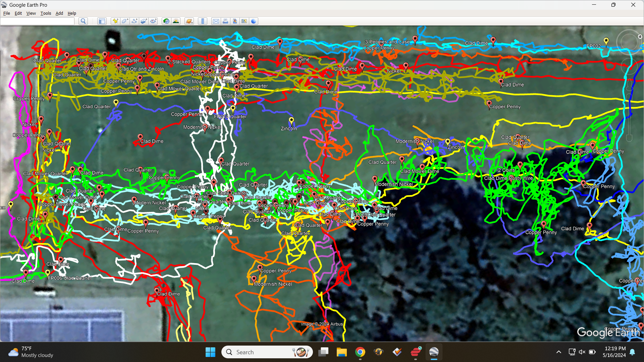Viewport: 644px width, 362px height.
Task: Click the volume muted tray icon
Action: pos(582,352)
